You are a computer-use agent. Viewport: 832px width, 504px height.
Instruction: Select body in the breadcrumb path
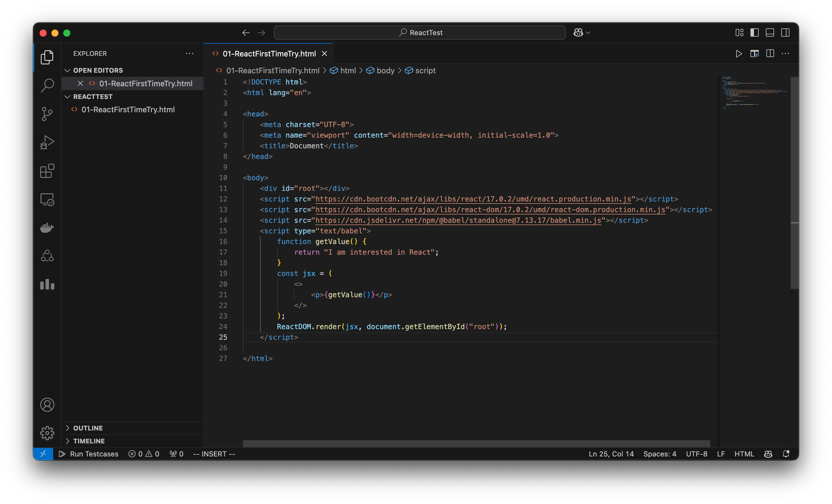click(386, 71)
